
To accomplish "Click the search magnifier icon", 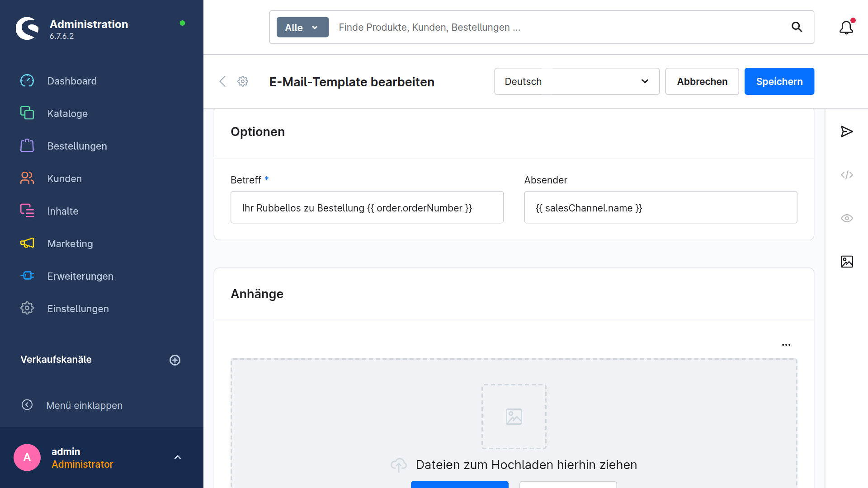I will [797, 27].
